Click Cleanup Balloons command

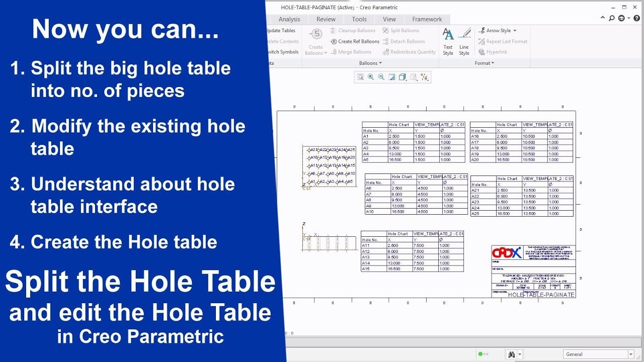pyautogui.click(x=353, y=31)
